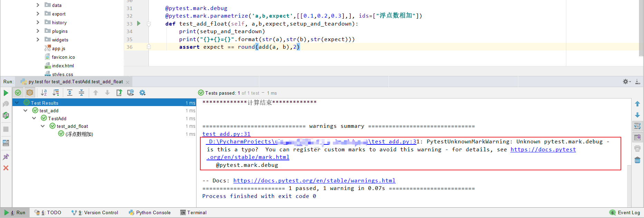
Task: Expand the widgets folder
Action: [38, 39]
